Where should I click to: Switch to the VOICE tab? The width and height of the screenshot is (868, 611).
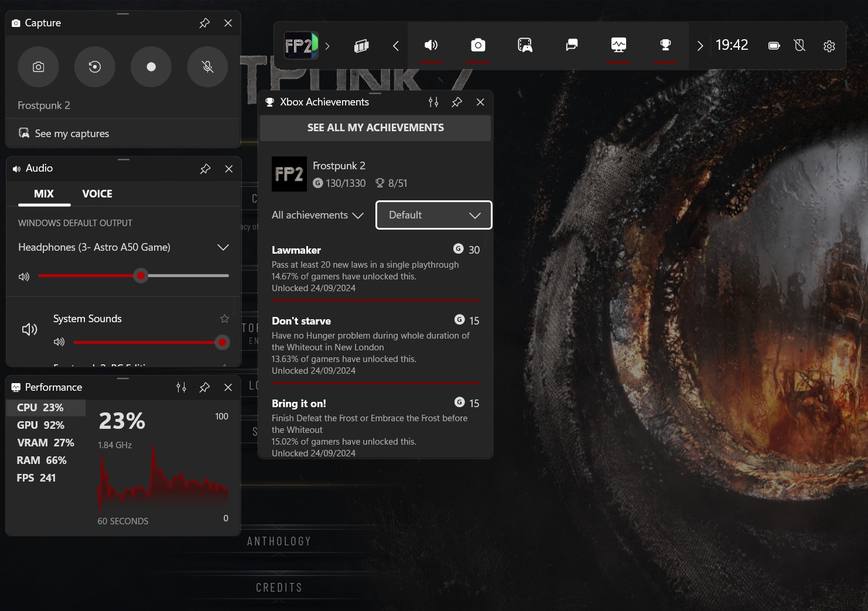click(x=97, y=194)
